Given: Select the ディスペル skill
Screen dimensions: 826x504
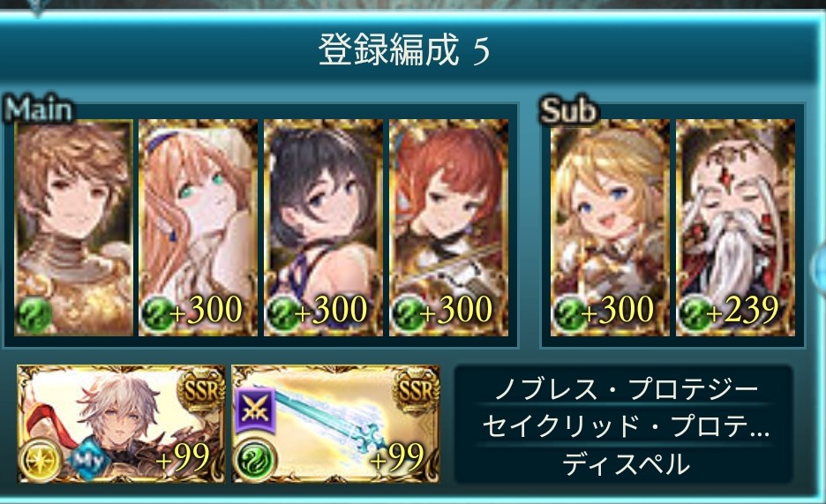Looking at the screenshot, I should [x=625, y=463].
